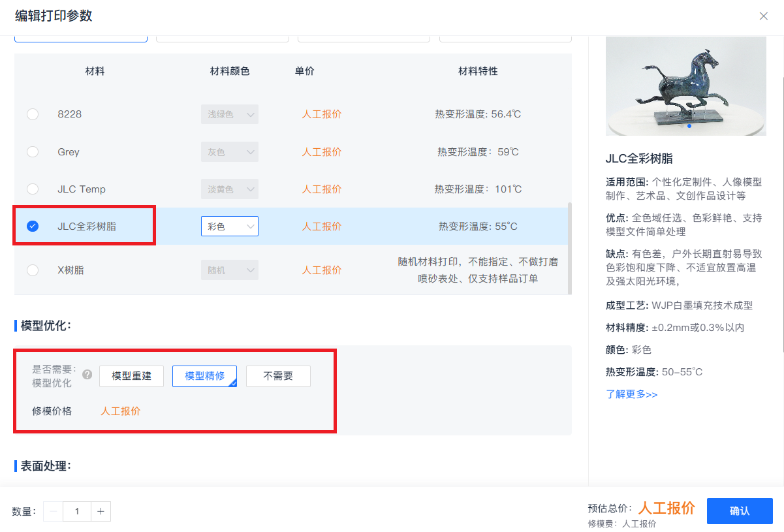Select the 模型精修 optimization option
The height and width of the screenshot is (532, 784).
(204, 376)
